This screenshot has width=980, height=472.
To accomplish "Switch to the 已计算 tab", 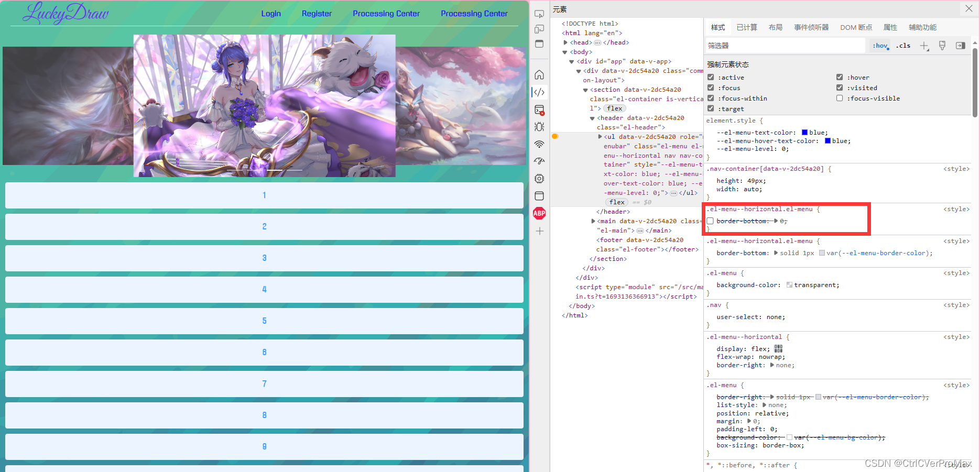I will [x=747, y=27].
